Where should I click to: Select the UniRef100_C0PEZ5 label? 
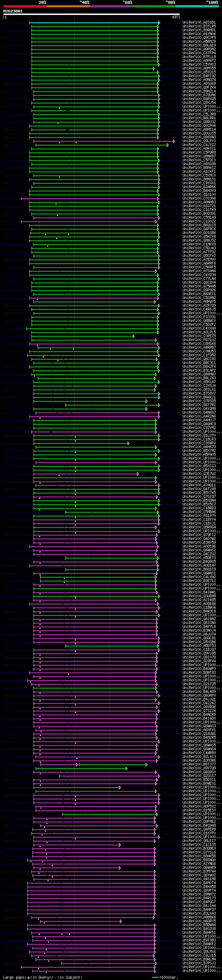(199, 336)
